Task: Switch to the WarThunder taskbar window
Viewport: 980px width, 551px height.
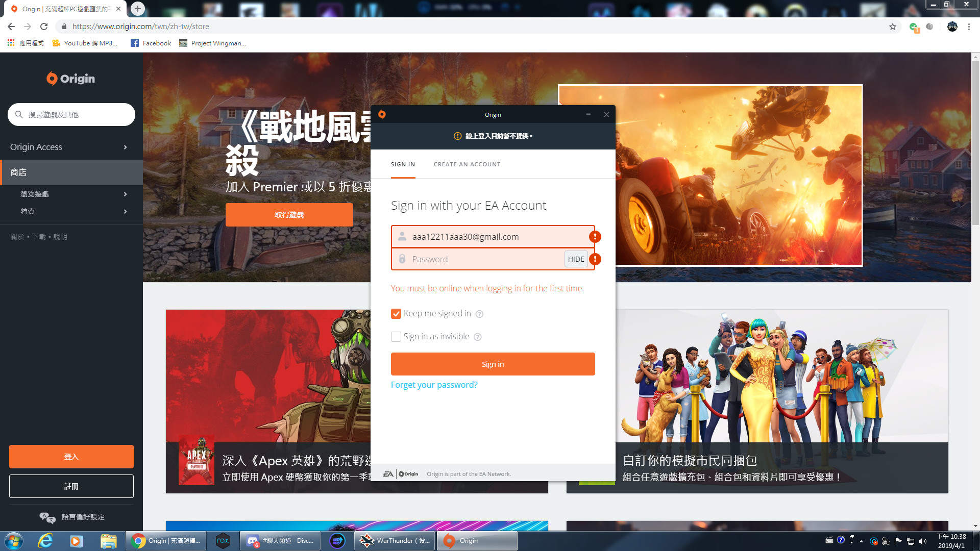Action: click(x=395, y=541)
